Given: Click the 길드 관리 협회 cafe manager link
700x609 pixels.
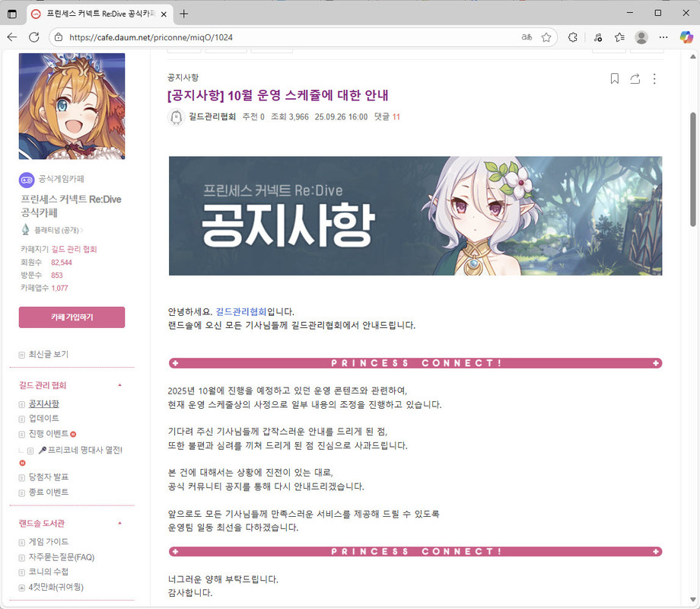Looking at the screenshot, I should pyautogui.click(x=74, y=249).
